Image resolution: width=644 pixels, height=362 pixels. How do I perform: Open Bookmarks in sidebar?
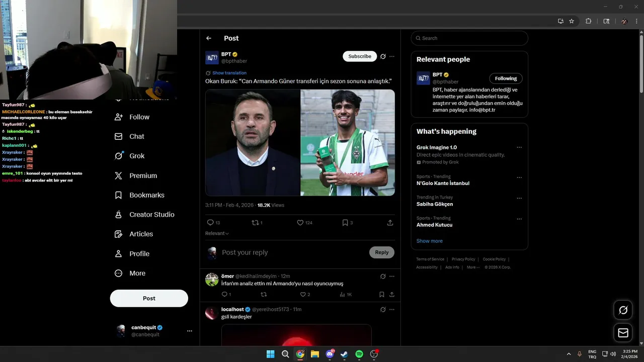pyautogui.click(x=139, y=195)
